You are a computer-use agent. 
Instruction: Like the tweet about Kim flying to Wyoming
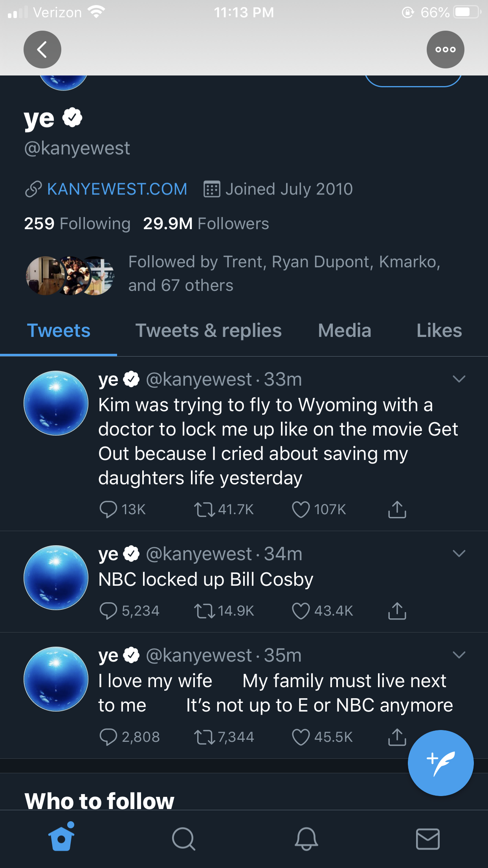pos(301,509)
